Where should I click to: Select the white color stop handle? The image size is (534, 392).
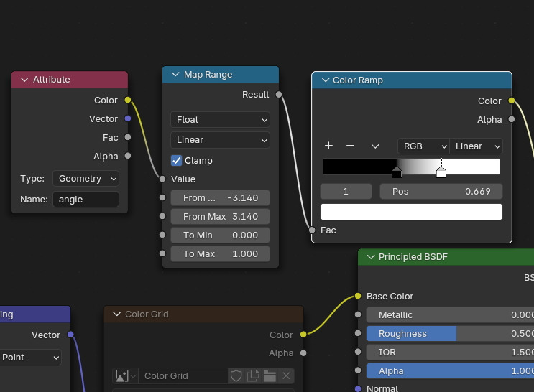pyautogui.click(x=441, y=172)
